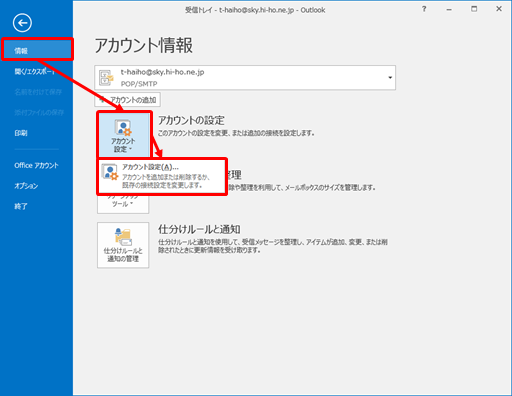Click the アカウント情報 page title
Viewport: 512px width, 396px height.
coord(144,45)
